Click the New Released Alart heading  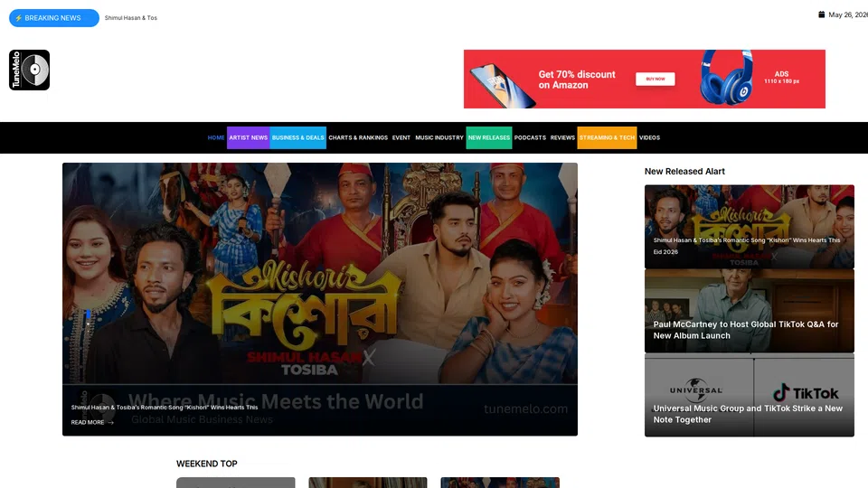[684, 172]
